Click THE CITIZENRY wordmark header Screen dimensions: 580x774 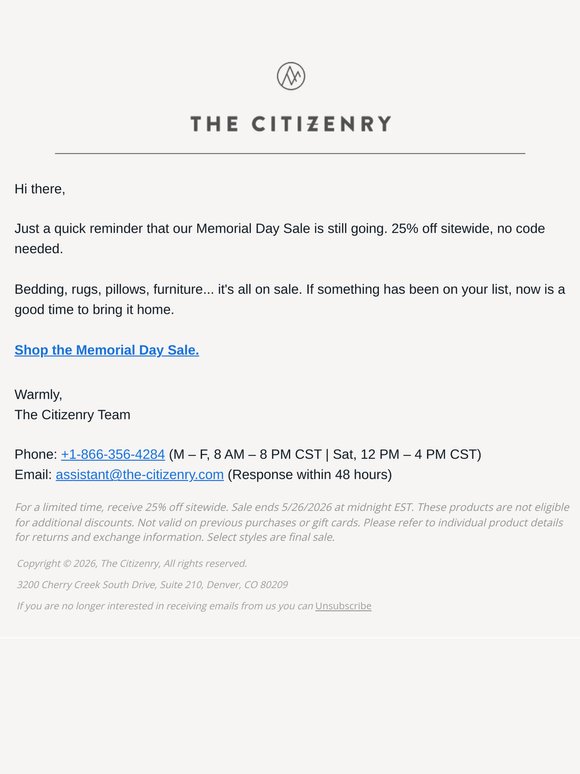pos(291,124)
